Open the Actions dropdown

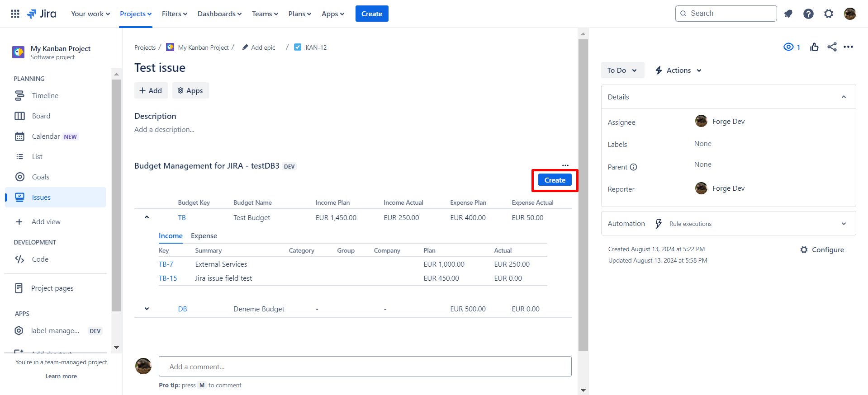pyautogui.click(x=678, y=71)
